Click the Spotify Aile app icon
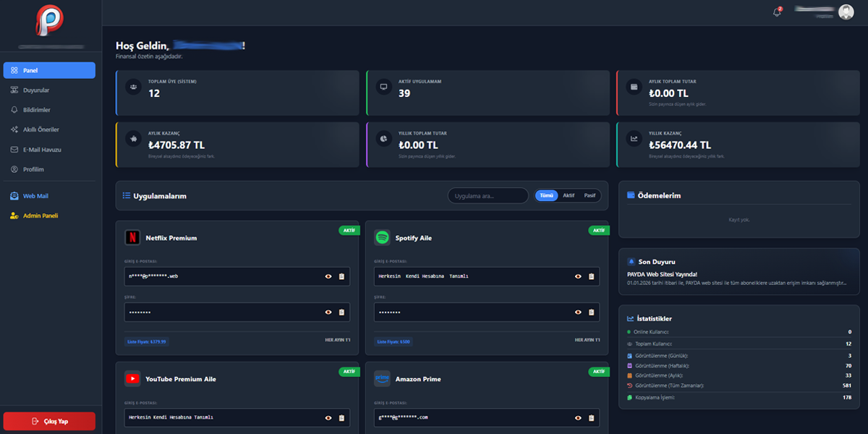Viewport: 868px width, 434px height. coord(382,237)
